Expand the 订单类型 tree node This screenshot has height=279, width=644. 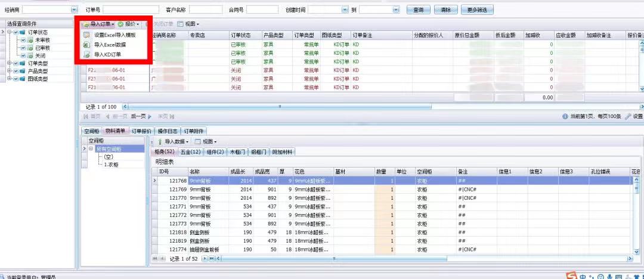point(10,63)
